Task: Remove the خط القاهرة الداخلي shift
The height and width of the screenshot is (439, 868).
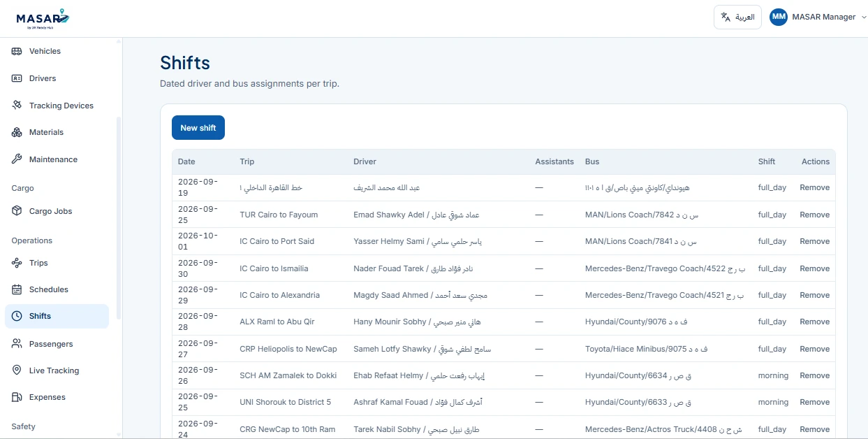Action: click(x=814, y=187)
